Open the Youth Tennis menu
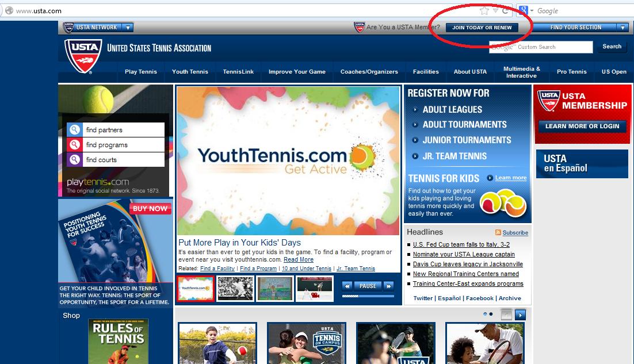The height and width of the screenshot is (364, 634). coord(190,72)
